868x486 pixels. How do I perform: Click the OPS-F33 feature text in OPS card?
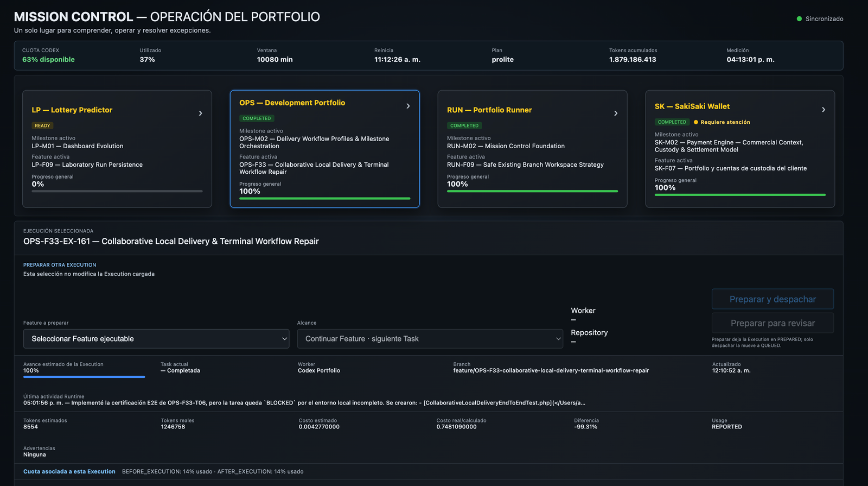314,168
